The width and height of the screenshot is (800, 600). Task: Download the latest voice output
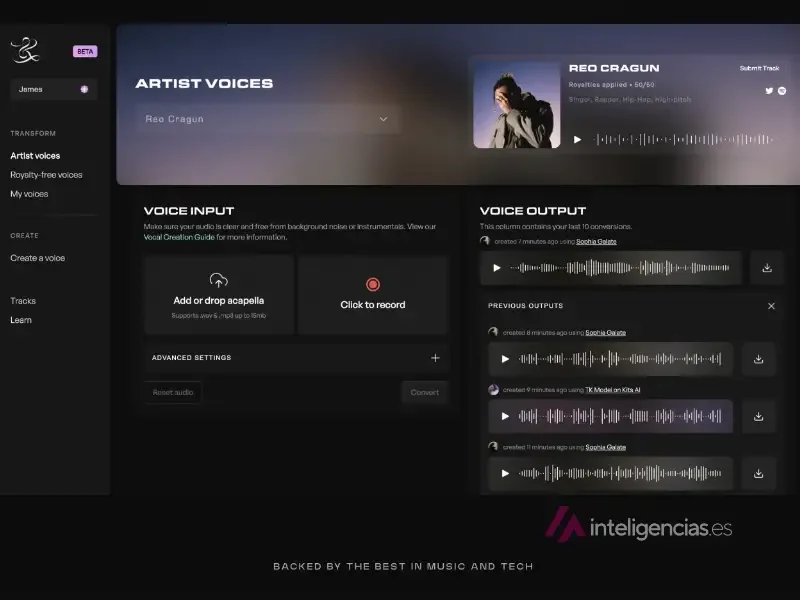(x=767, y=268)
